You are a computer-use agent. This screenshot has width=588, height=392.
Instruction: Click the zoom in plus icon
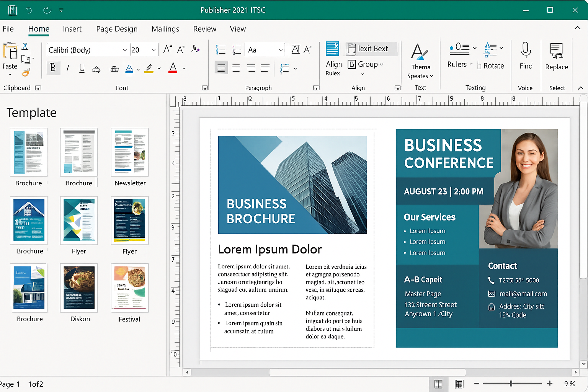click(x=550, y=383)
